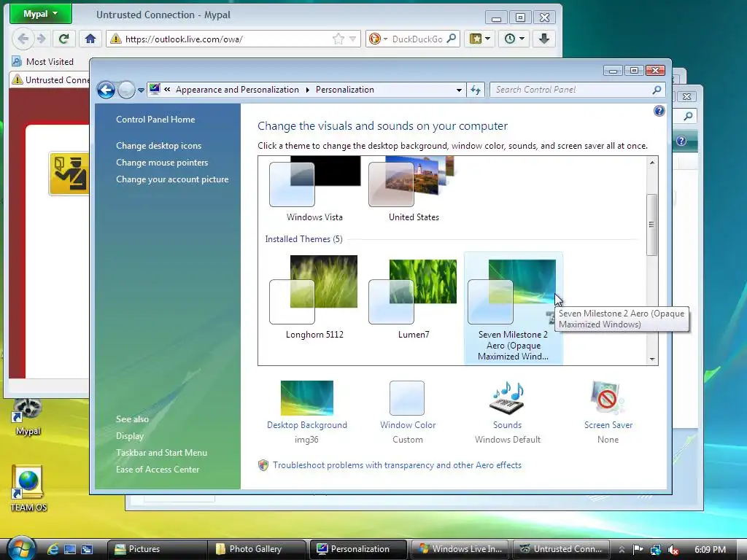Viewport: 747px width, 560px height.
Task: Click the Action Center flag tray icon
Action: [x=638, y=550]
